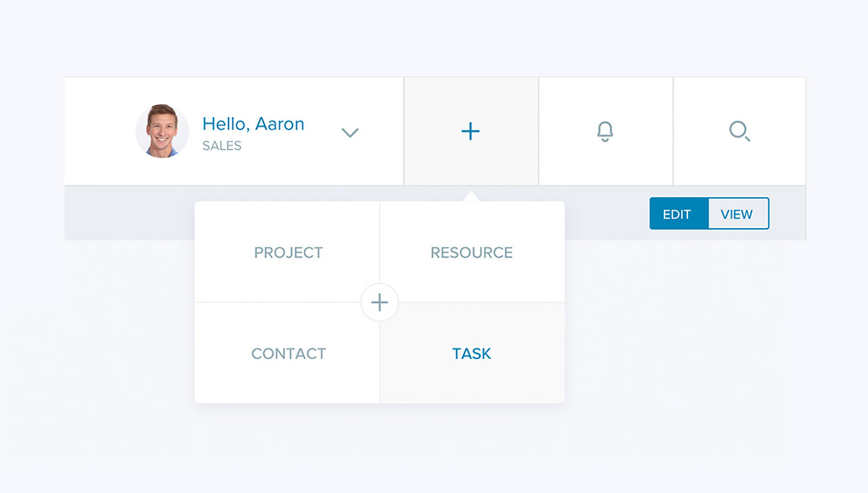Switch to EDIT mode
The width and height of the screenshot is (868, 493).
[678, 214]
